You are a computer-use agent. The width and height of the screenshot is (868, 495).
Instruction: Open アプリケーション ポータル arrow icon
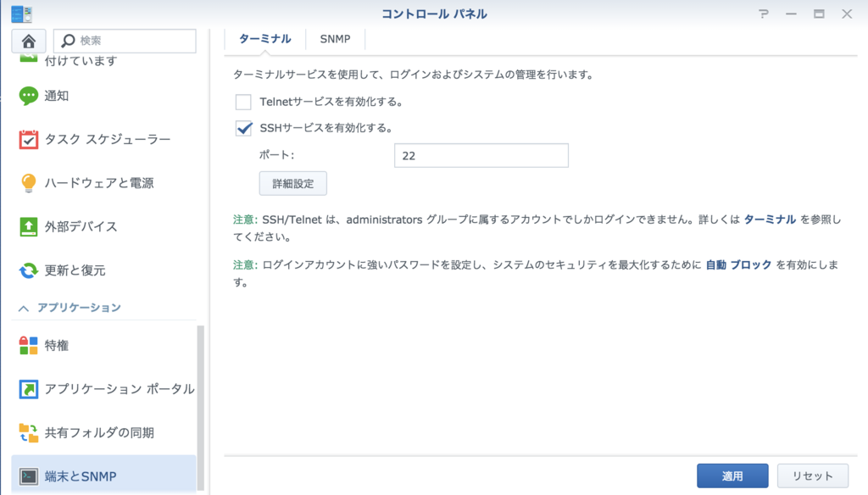(28, 389)
